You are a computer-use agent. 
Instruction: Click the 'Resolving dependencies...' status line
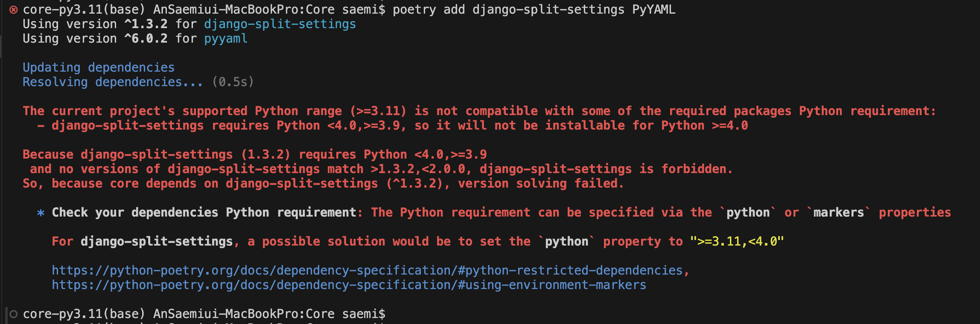[x=113, y=82]
